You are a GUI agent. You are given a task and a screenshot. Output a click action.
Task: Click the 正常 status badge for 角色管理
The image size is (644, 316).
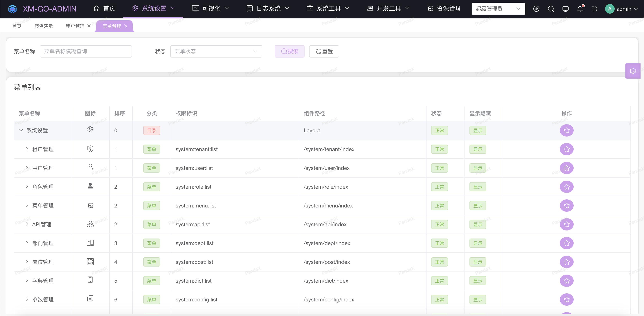(439, 187)
